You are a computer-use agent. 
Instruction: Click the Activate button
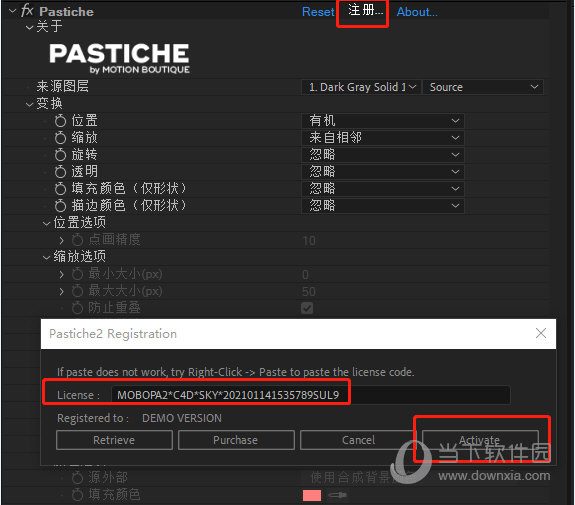pyautogui.click(x=480, y=440)
